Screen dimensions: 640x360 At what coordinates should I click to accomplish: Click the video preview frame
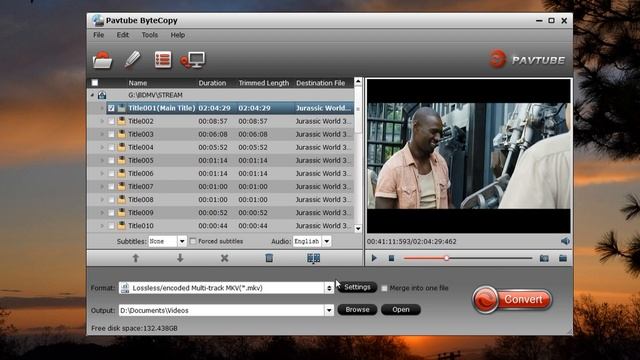pos(469,156)
